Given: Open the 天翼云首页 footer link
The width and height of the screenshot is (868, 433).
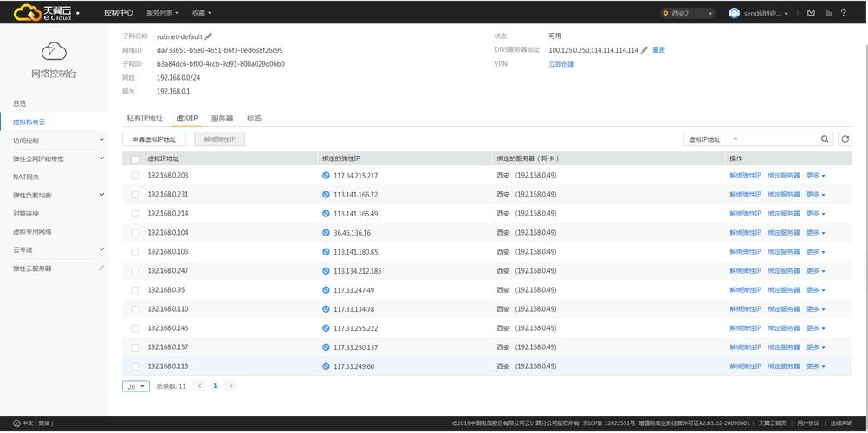Looking at the screenshot, I should click(x=772, y=423).
